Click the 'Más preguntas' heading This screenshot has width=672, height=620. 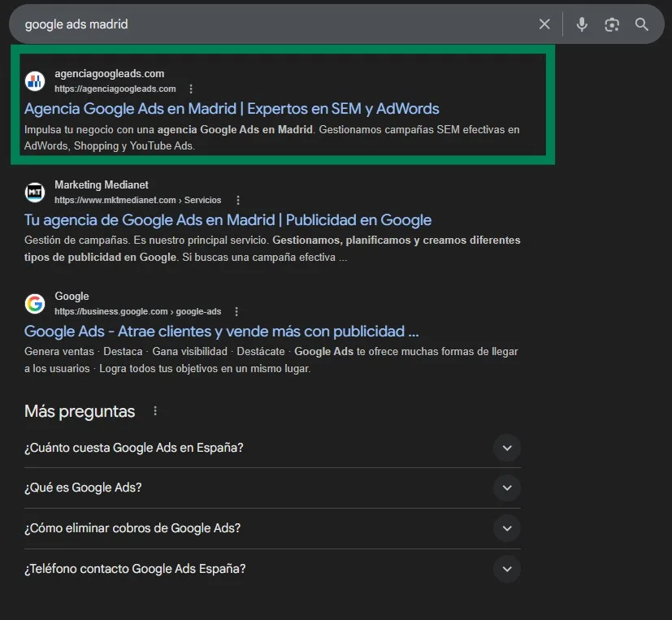pos(80,411)
